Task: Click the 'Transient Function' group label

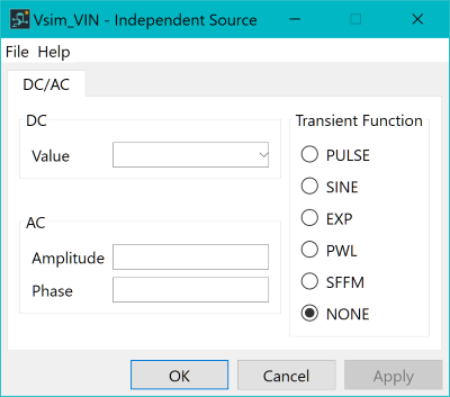Action: click(x=359, y=121)
